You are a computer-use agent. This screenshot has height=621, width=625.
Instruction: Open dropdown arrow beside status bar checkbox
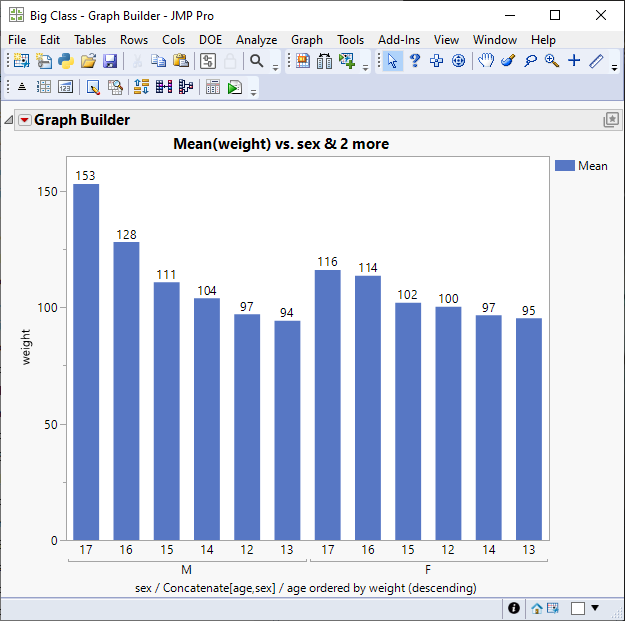[x=596, y=608]
